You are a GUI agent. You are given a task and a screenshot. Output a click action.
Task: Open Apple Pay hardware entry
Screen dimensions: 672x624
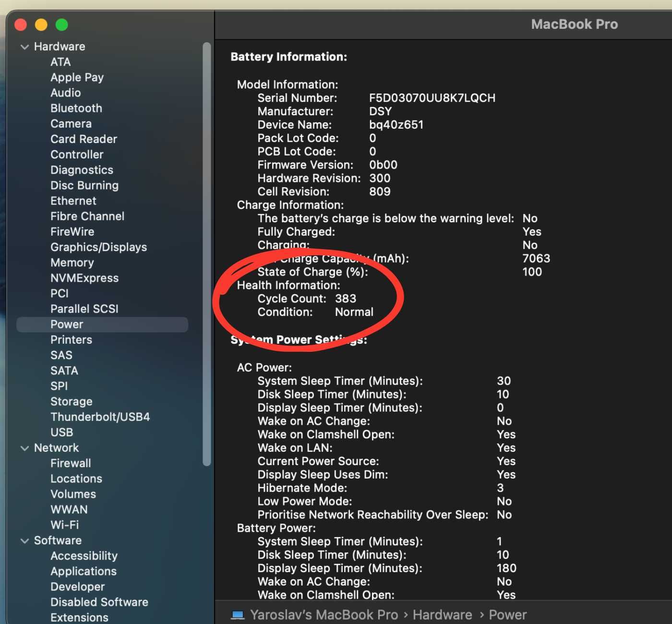click(77, 77)
